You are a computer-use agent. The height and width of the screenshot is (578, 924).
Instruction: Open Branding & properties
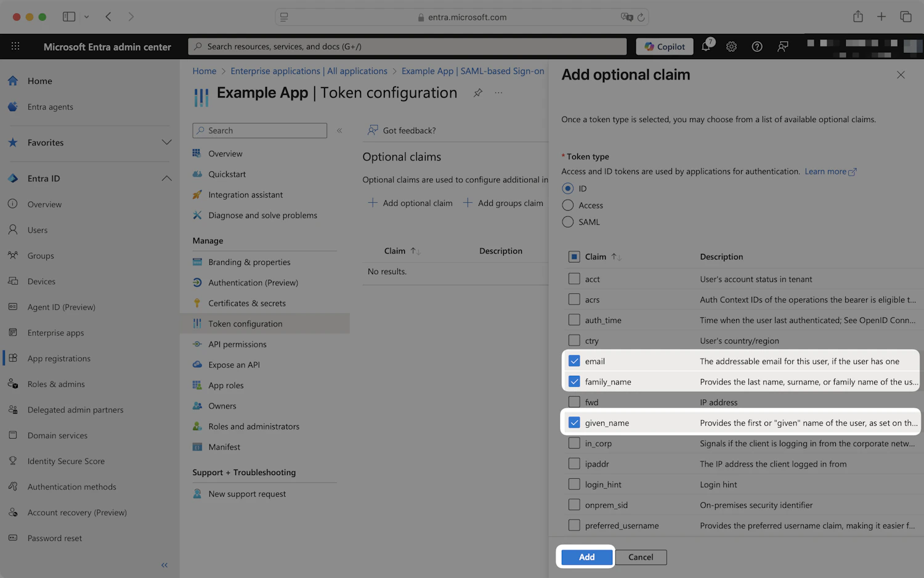pos(249,262)
